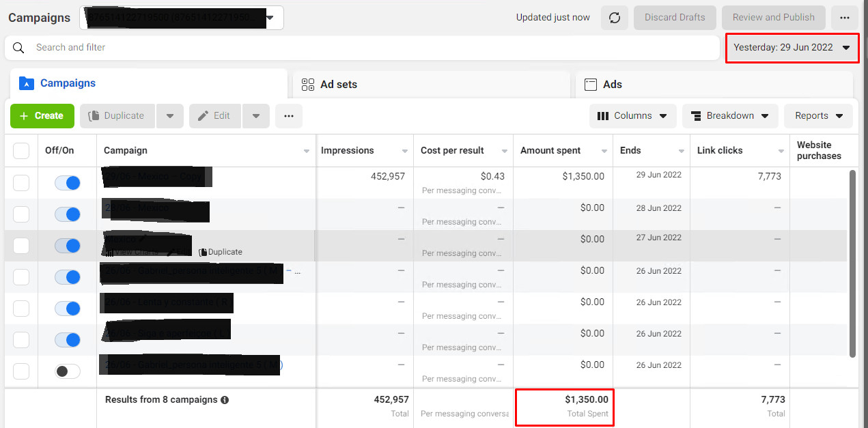Image resolution: width=868 pixels, height=428 pixels.
Task: Click Review and Publish button
Action: 773,18
